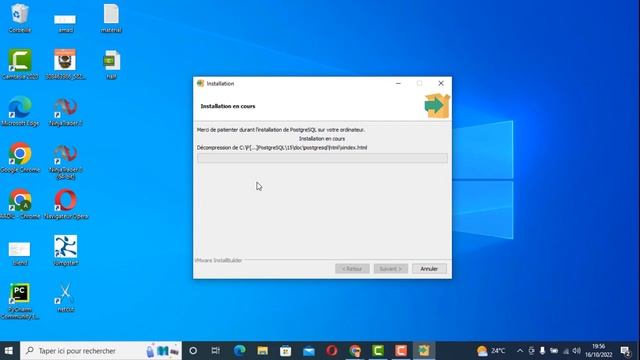Select the Chrome profile shortcut with A badge

(x=20, y=204)
